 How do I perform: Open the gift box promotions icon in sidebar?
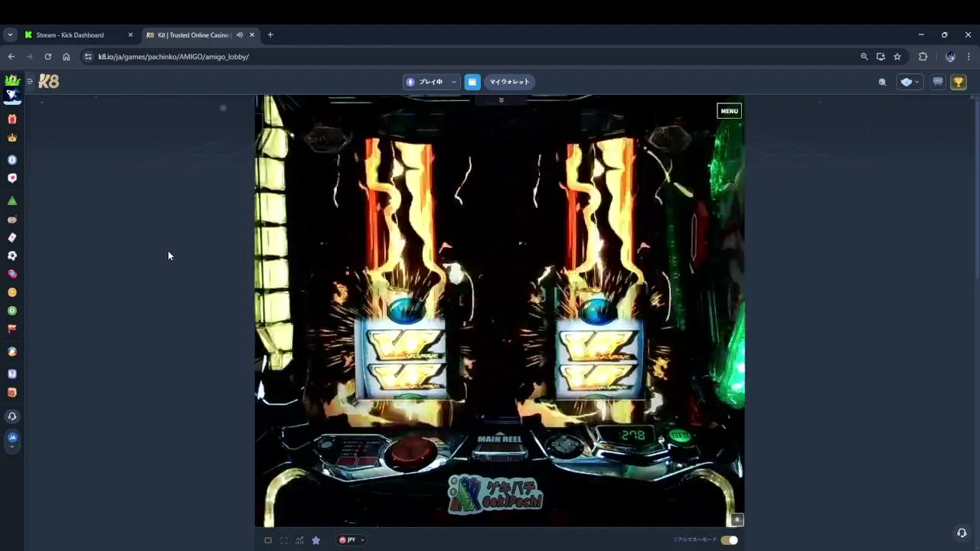tap(12, 119)
